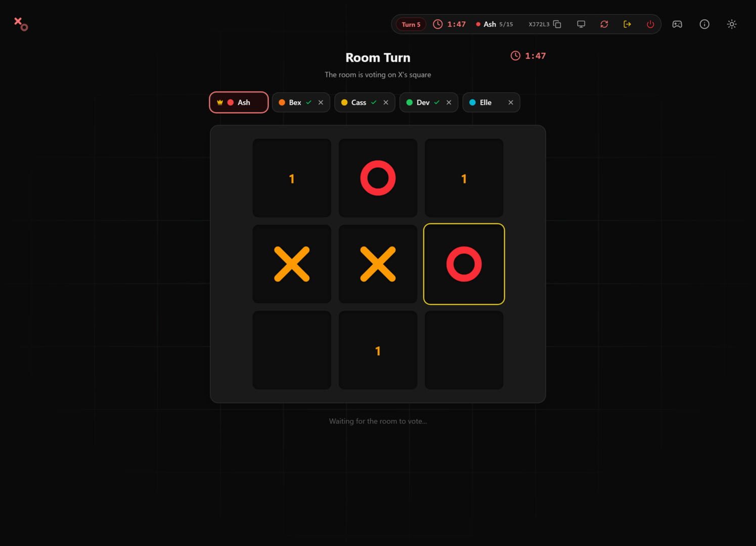Vote for the bottom-right empty square
Viewport: 756px width, 546px height.
pos(464,350)
